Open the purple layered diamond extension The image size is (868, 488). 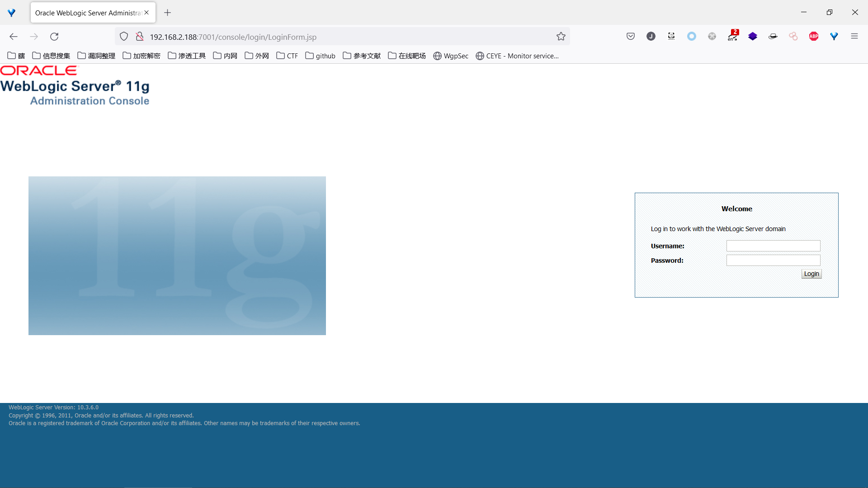pyautogui.click(x=753, y=37)
